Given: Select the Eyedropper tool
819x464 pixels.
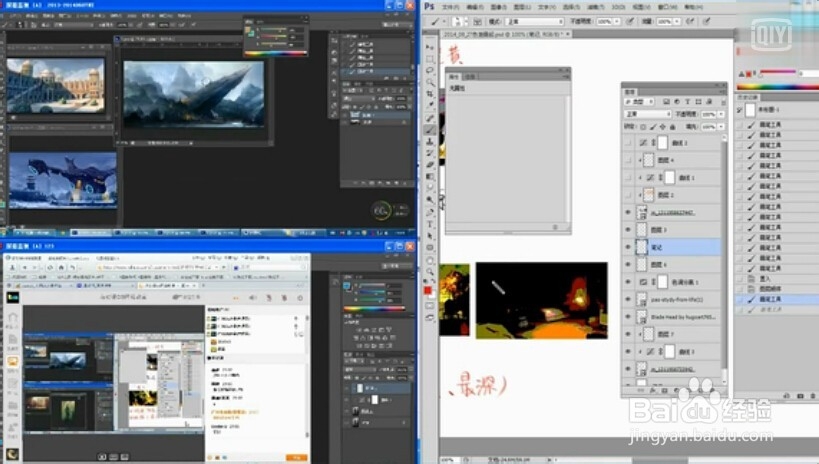Looking at the screenshot, I should point(430,106).
